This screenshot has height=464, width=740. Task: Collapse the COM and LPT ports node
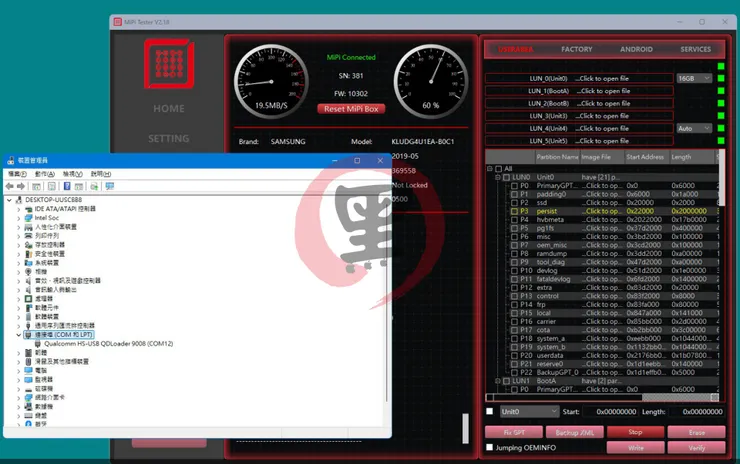pos(18,335)
